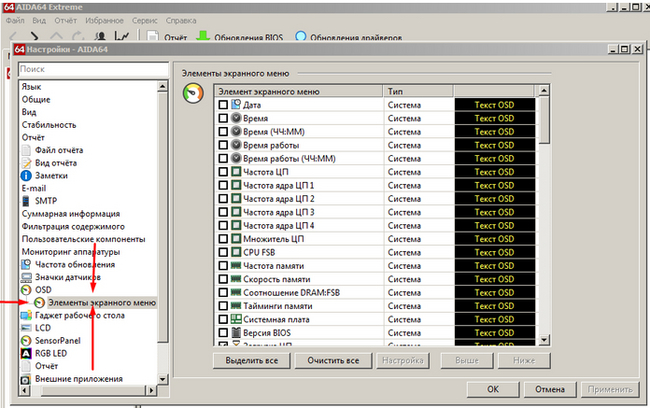Click the Обновления BIOS toolbar icon
Image resolution: width=650 pixels, height=408 pixels.
pos(202,38)
